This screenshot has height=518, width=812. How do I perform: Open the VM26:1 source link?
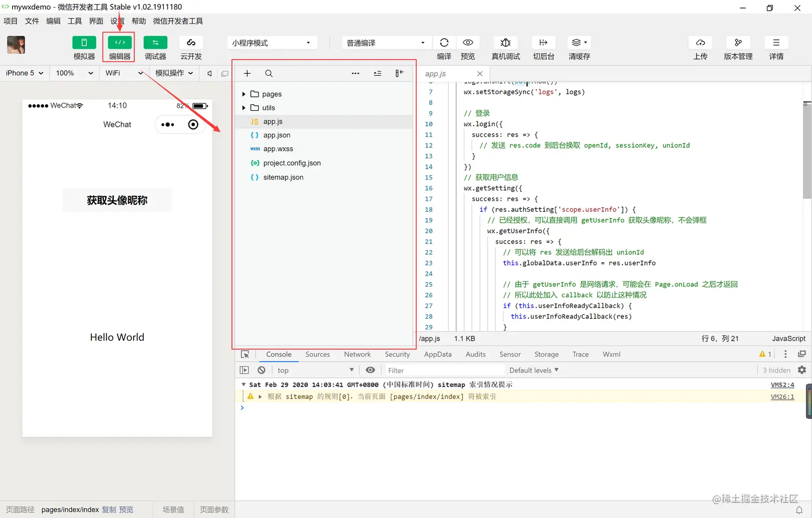(782, 397)
